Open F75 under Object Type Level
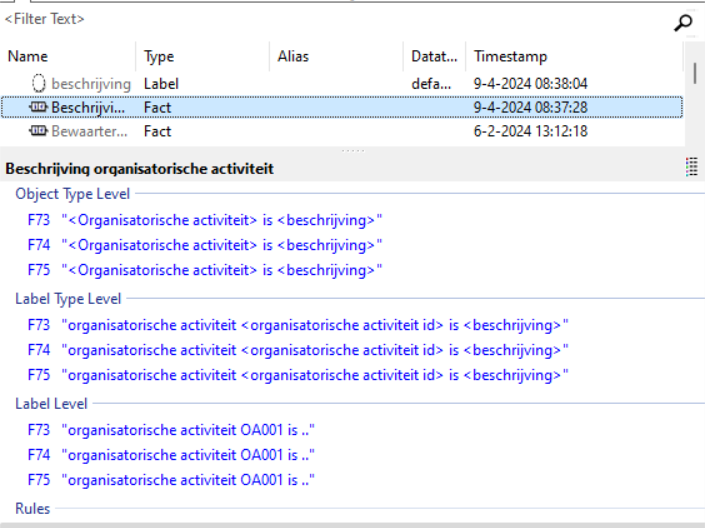 (38, 270)
